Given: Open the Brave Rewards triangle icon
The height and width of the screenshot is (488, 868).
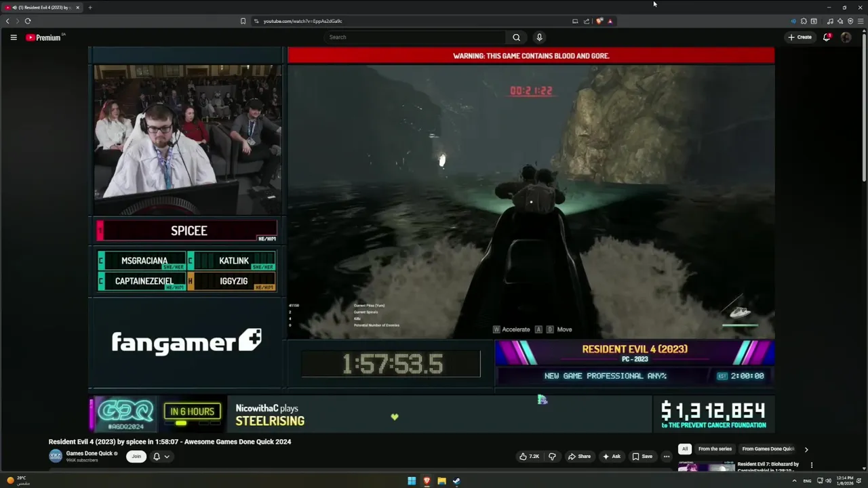Looking at the screenshot, I should click(610, 21).
